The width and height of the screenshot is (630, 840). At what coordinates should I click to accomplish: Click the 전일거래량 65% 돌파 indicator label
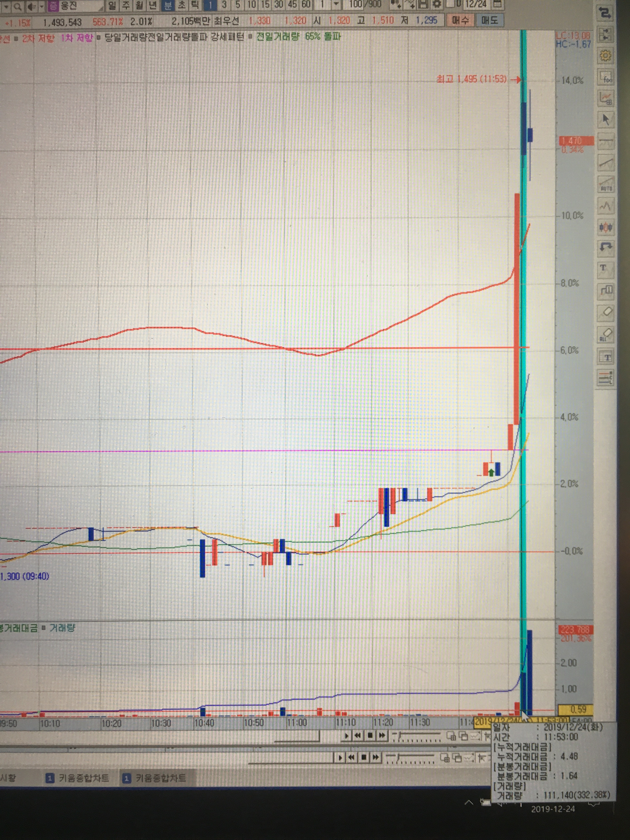pos(299,36)
